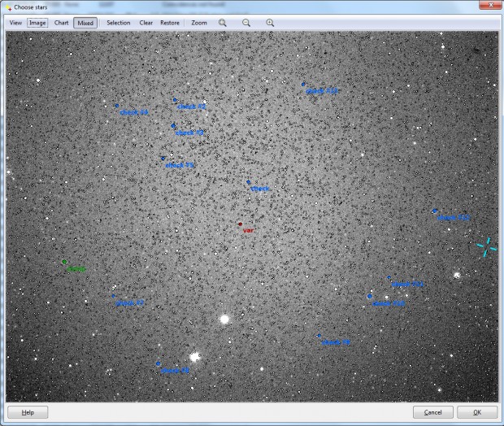This screenshot has width=504, height=426.
Task: Confirm star selection with OK
Action: point(477,412)
